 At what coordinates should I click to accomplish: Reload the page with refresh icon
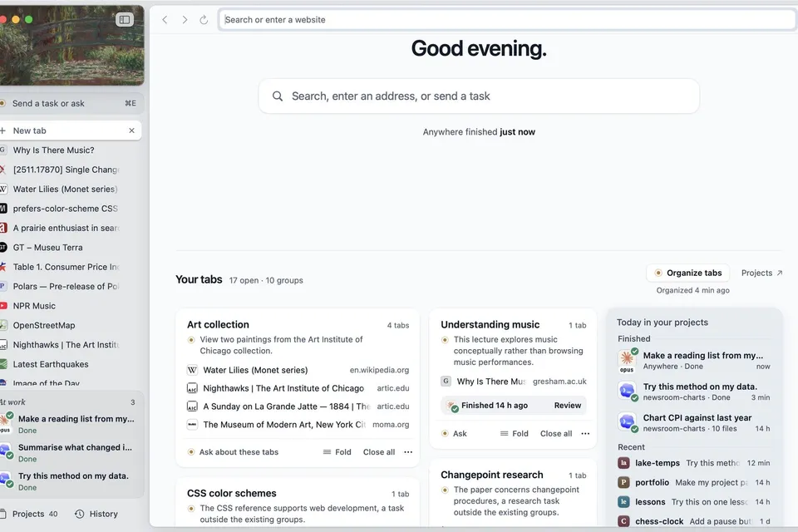point(204,20)
